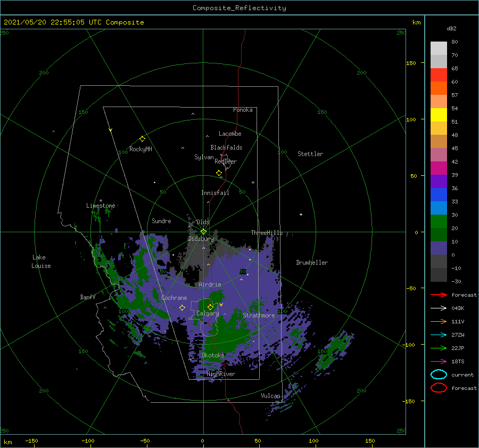Click the Strathmore label
The height and width of the screenshot is (448, 479).
click(x=259, y=315)
